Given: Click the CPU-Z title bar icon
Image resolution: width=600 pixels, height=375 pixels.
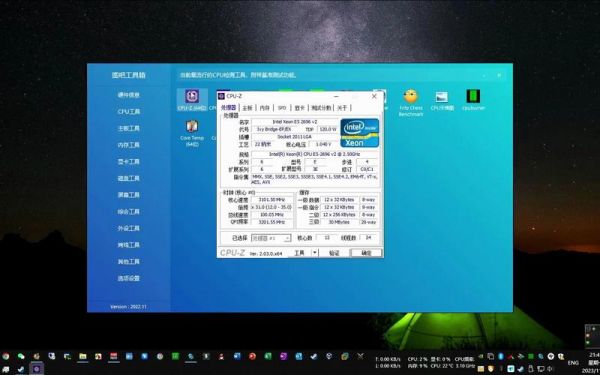Looking at the screenshot, I should [x=222, y=96].
